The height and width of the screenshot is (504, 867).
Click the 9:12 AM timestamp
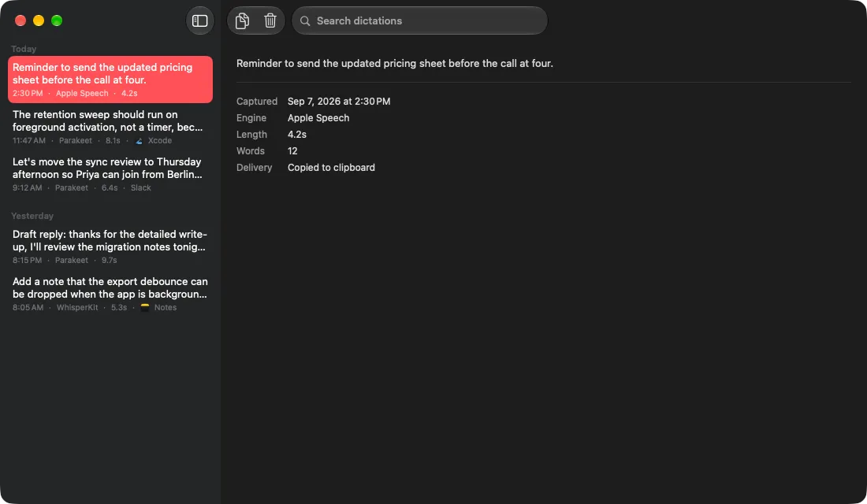[x=27, y=188]
